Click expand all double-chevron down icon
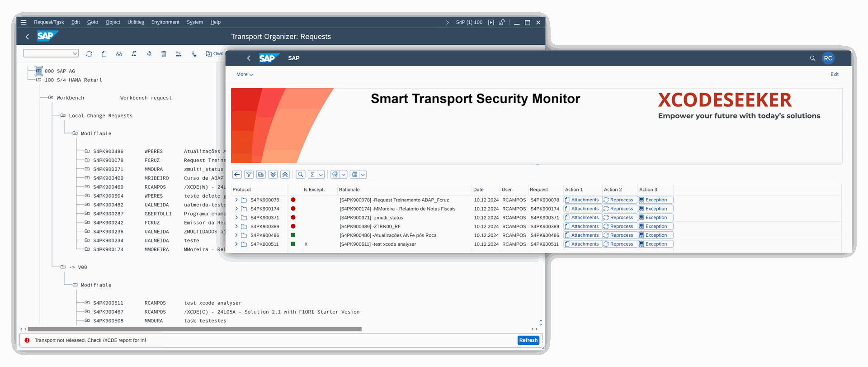The height and width of the screenshot is (367, 868). click(x=273, y=175)
